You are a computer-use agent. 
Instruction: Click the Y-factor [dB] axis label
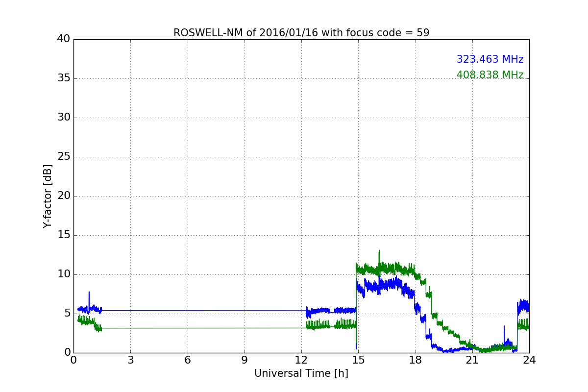pyautogui.click(x=47, y=196)
